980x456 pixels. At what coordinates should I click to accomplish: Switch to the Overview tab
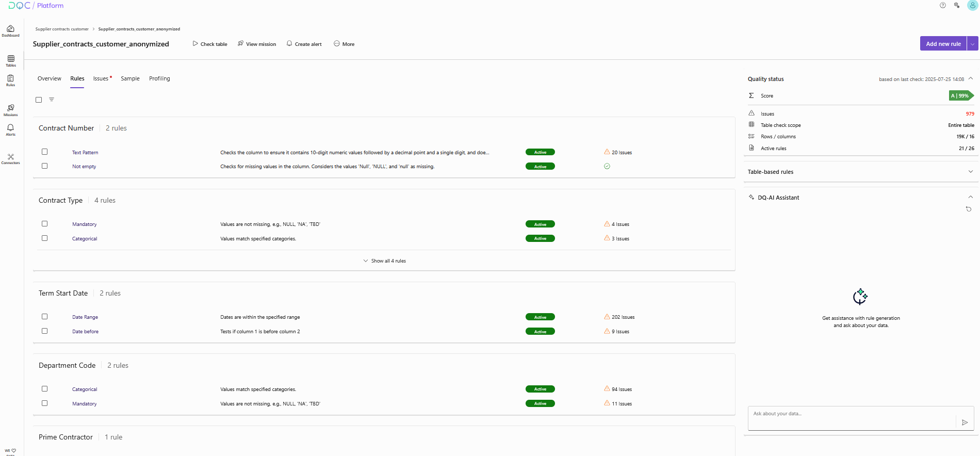(50, 79)
